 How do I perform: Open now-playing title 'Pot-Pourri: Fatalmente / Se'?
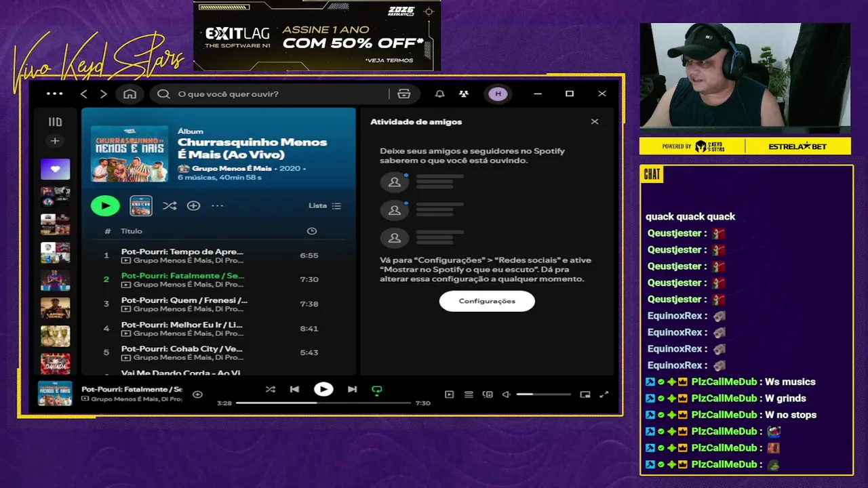(x=132, y=390)
